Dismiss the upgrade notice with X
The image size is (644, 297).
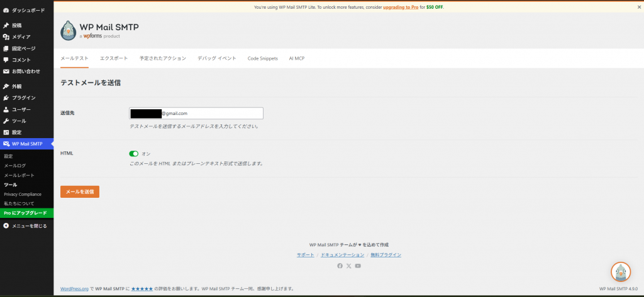[638, 7]
